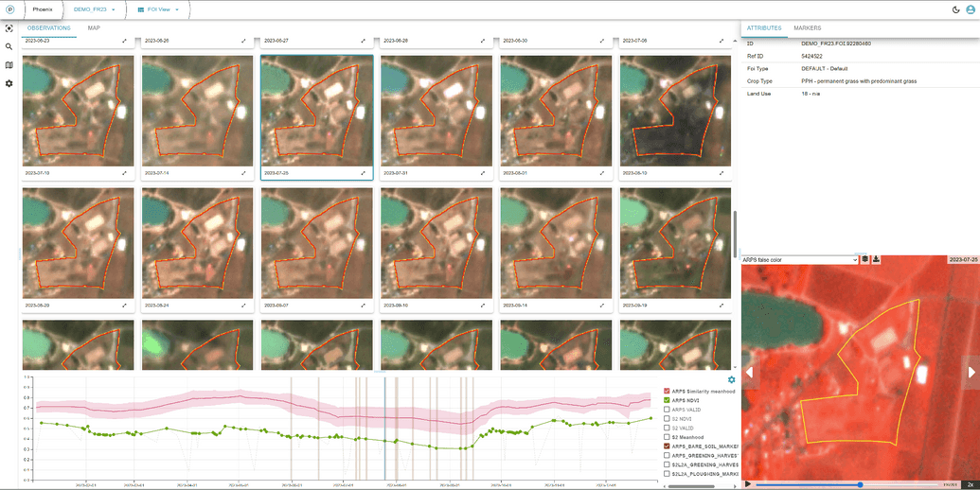Download the false color image
The height and width of the screenshot is (490, 980).
[876, 259]
